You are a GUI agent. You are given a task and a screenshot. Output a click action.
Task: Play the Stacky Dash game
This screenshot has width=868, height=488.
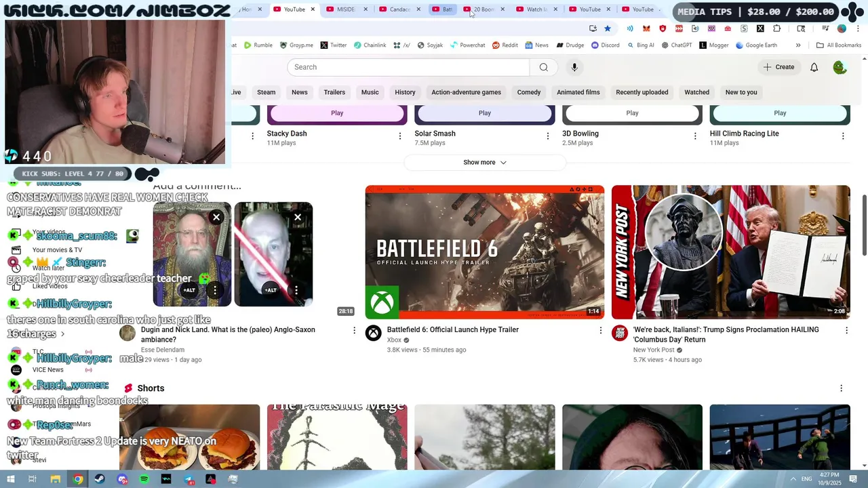(337, 113)
